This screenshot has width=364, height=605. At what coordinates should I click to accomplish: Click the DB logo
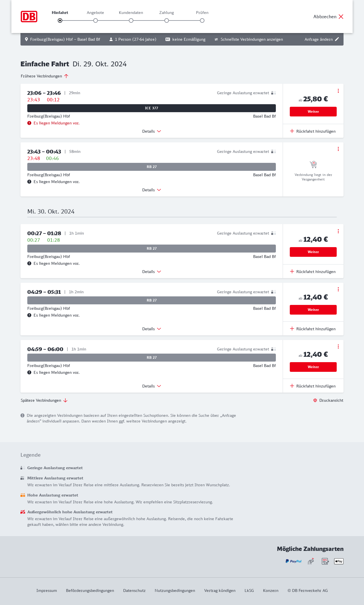click(x=29, y=17)
